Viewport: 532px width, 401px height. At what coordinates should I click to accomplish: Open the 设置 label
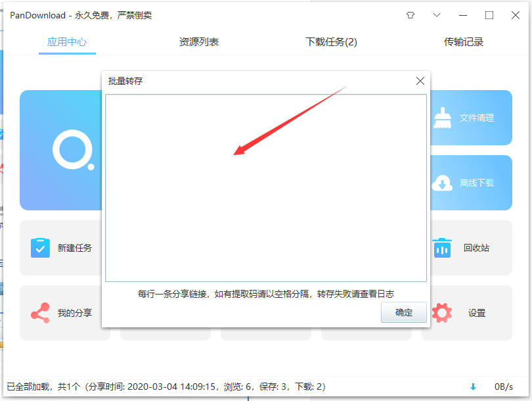click(477, 313)
